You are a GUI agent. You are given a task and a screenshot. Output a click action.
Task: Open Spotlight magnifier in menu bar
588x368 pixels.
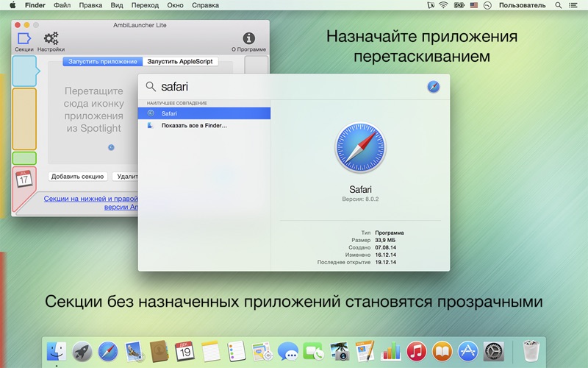(x=559, y=5)
